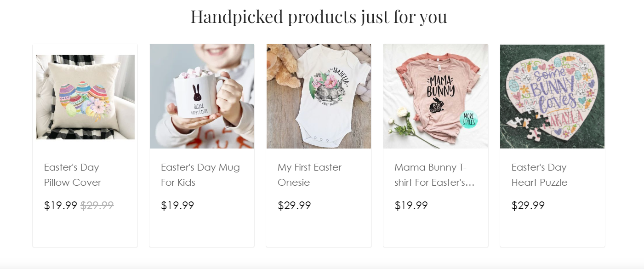Screen dimensions: 644x269
Task: Open the Easter's Day Mug For Kids link
Action: pyautogui.click(x=200, y=175)
